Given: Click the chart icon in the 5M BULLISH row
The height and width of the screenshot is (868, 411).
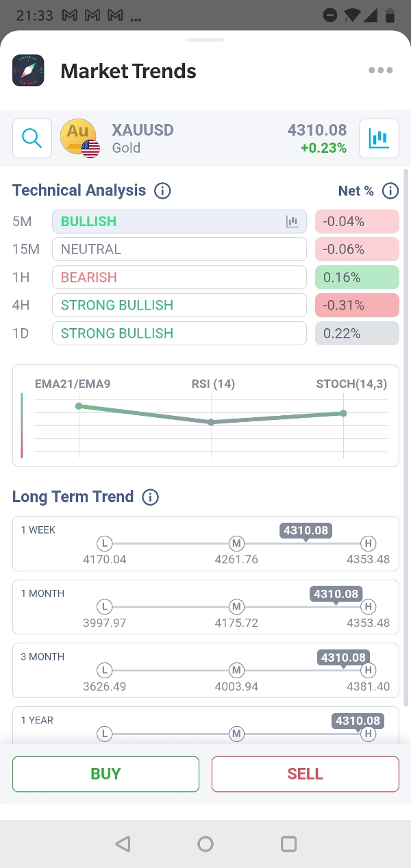Looking at the screenshot, I should [x=292, y=221].
